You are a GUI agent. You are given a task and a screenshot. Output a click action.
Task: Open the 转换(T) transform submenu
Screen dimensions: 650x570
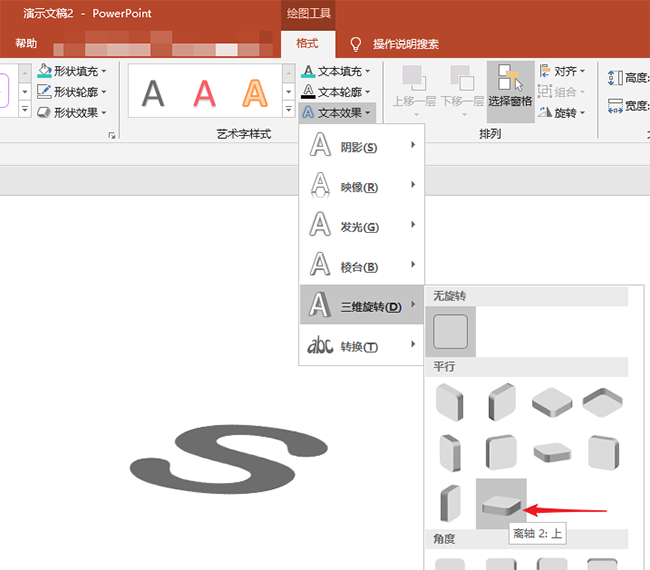pos(361,346)
